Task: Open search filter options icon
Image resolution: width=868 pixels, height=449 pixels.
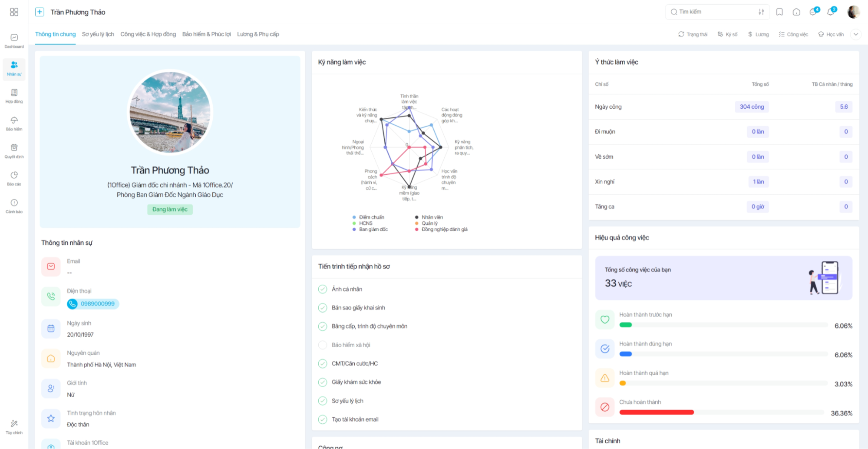Action: 761,12
